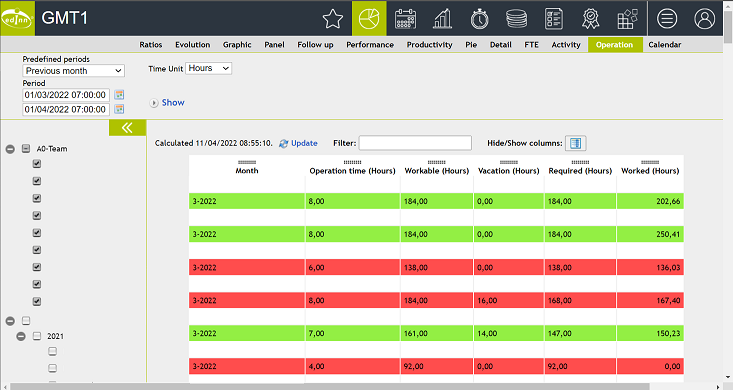This screenshot has width=733, height=390.
Task: Switch to the Calendar tab
Action: (x=665, y=45)
